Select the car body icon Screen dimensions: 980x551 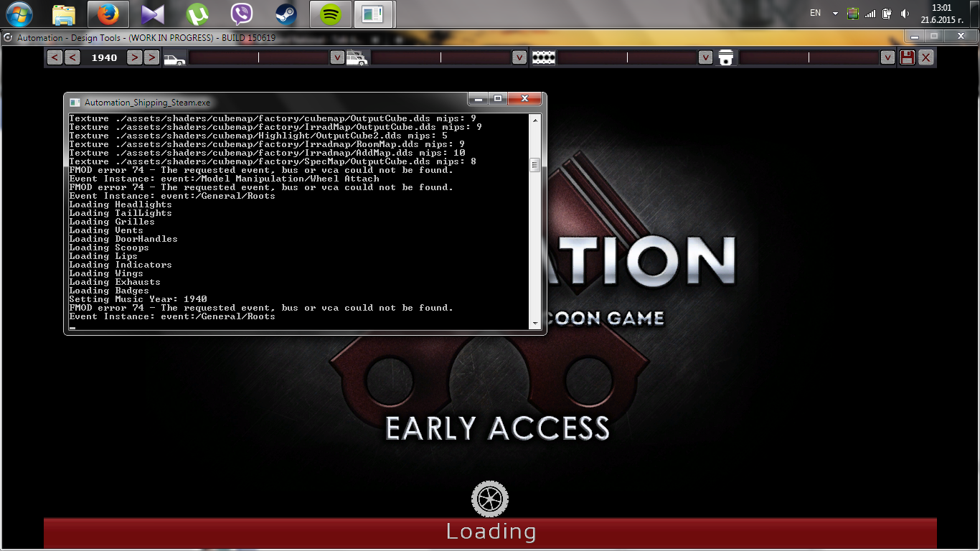pyautogui.click(x=174, y=59)
